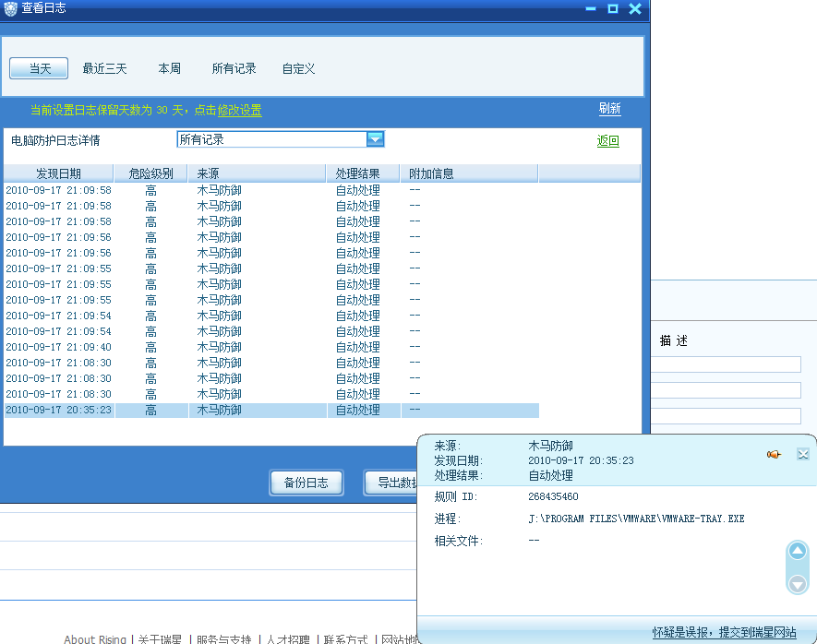This screenshot has height=644, width=817.
Task: Minimize the 查看日志 window
Action: tap(591, 8)
